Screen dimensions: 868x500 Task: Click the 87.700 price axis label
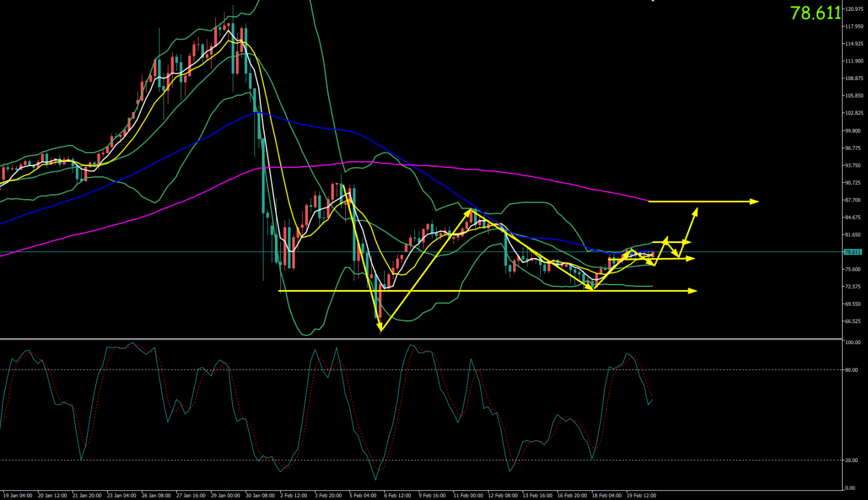click(854, 200)
